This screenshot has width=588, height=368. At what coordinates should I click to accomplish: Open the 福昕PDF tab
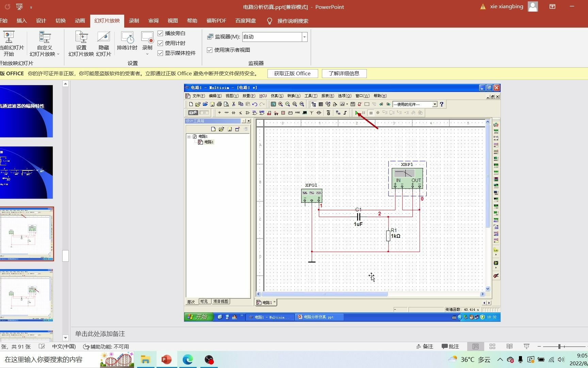coord(216,21)
